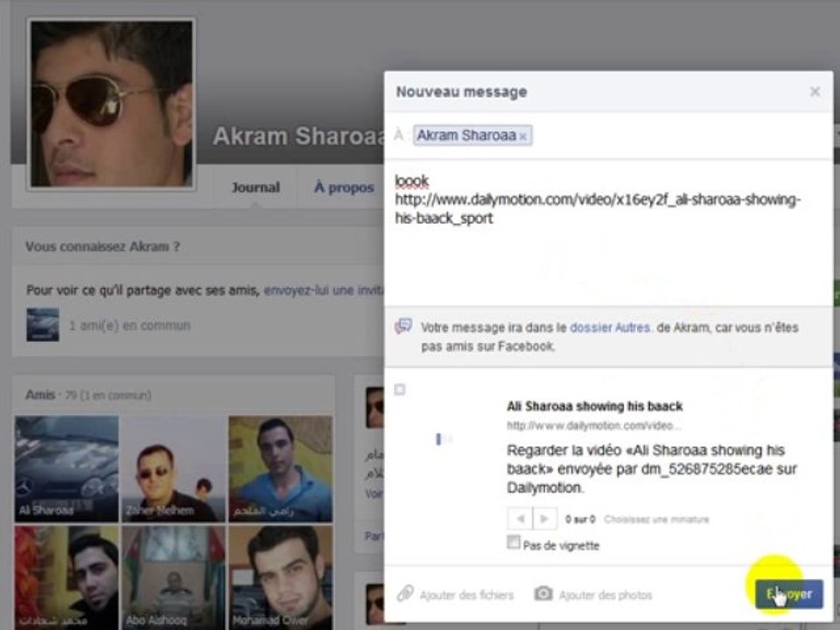840x630 pixels.
Task: Click the paperclip attach files icon
Action: click(405, 593)
